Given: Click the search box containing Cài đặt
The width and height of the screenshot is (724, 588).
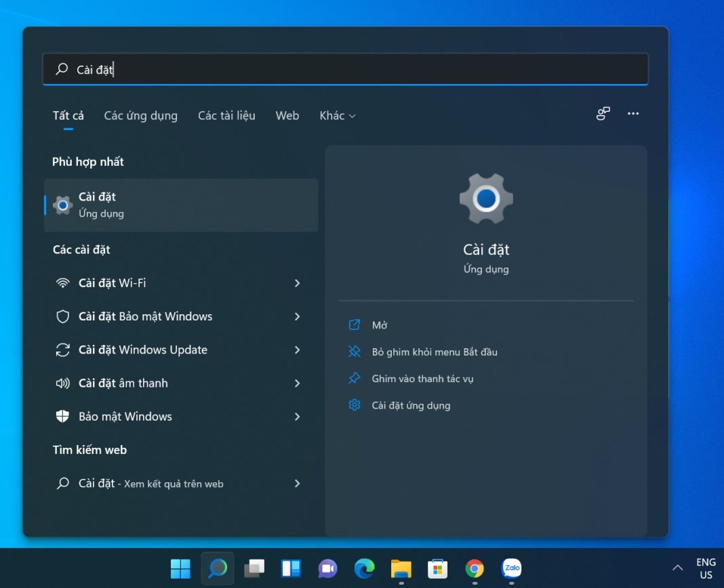Looking at the screenshot, I should click(x=346, y=69).
